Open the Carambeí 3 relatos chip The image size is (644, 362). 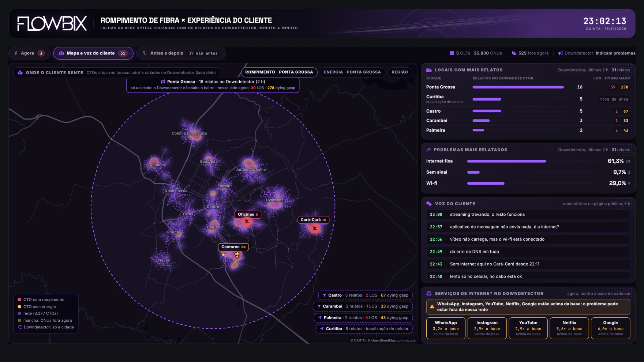point(363,306)
